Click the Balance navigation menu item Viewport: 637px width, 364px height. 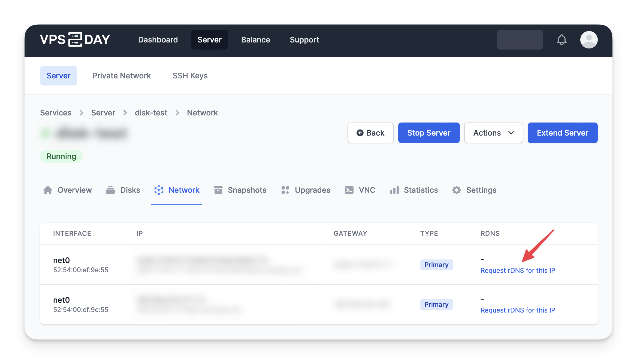coord(255,39)
